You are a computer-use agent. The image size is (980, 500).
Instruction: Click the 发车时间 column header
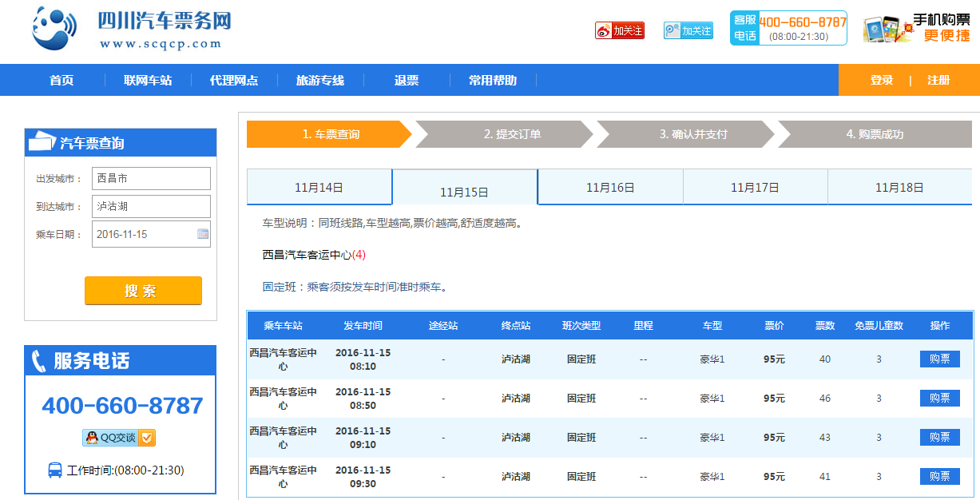pyautogui.click(x=363, y=326)
